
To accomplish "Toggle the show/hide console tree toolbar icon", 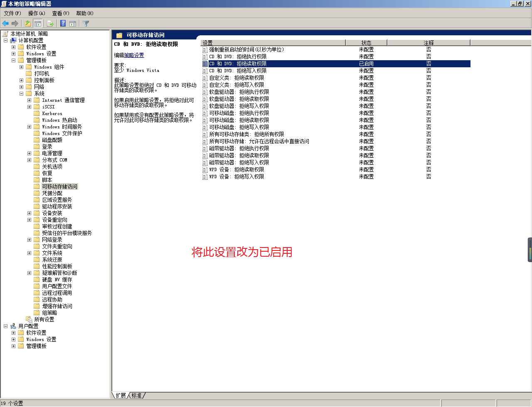I will 37,24.
